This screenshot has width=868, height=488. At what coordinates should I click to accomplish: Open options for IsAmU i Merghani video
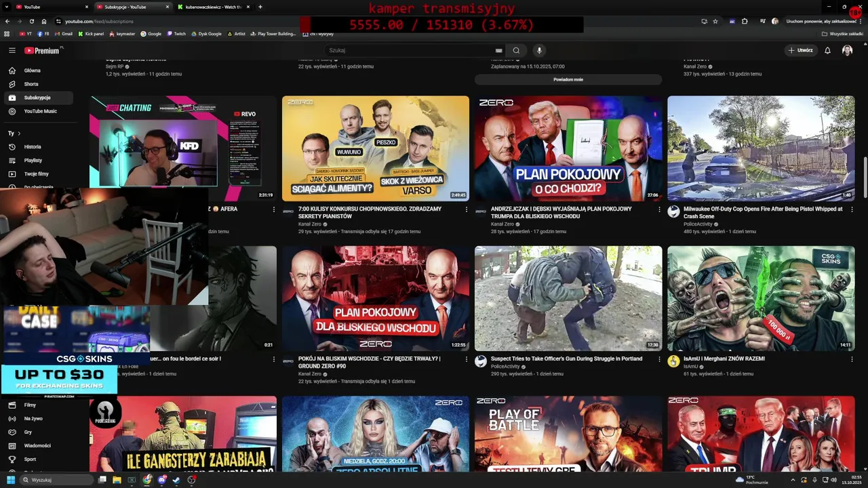(852, 359)
